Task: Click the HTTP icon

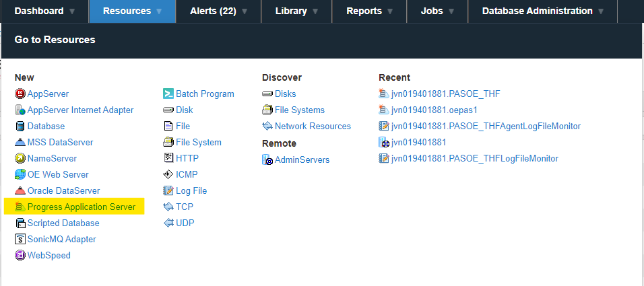Action: tap(168, 158)
